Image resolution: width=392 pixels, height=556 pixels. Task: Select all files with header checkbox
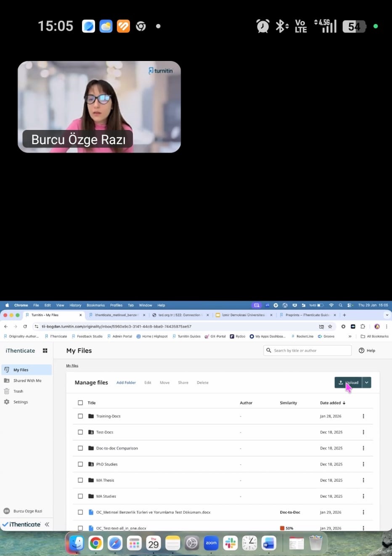point(80,403)
